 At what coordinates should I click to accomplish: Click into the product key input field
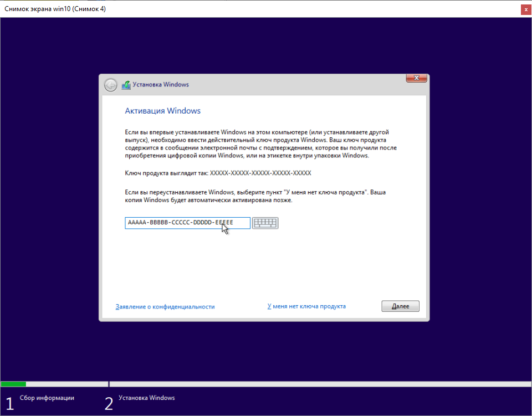point(188,223)
